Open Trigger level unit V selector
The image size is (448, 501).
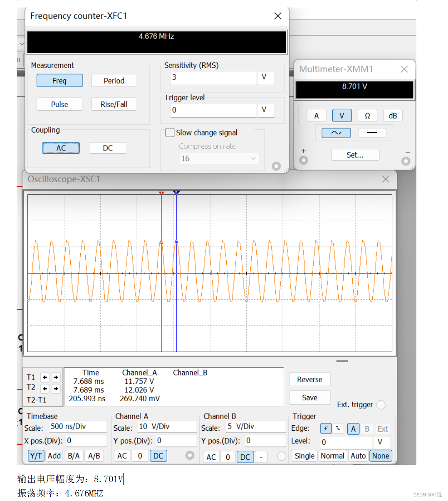(265, 110)
